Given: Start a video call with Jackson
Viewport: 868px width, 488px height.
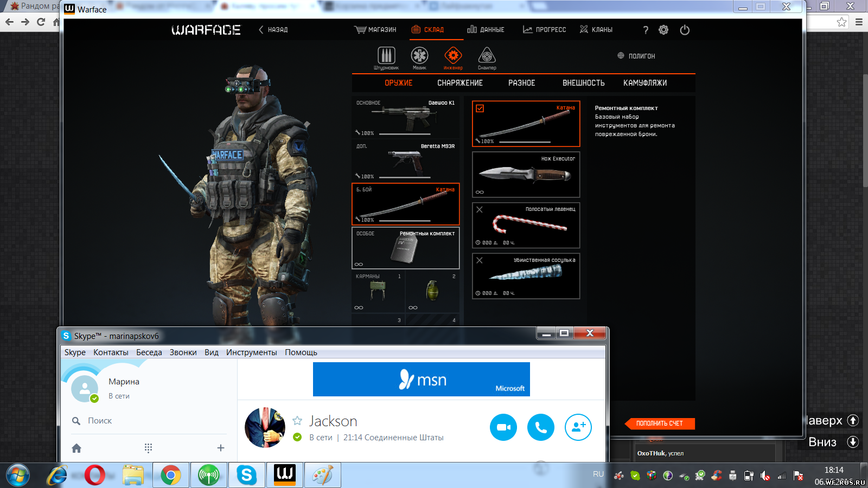Looking at the screenshot, I should click(x=503, y=427).
